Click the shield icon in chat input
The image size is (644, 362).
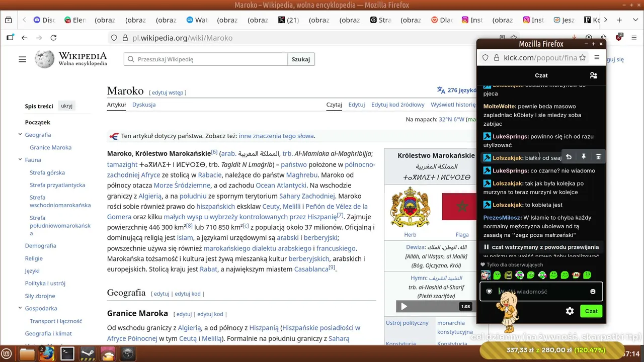489,292
